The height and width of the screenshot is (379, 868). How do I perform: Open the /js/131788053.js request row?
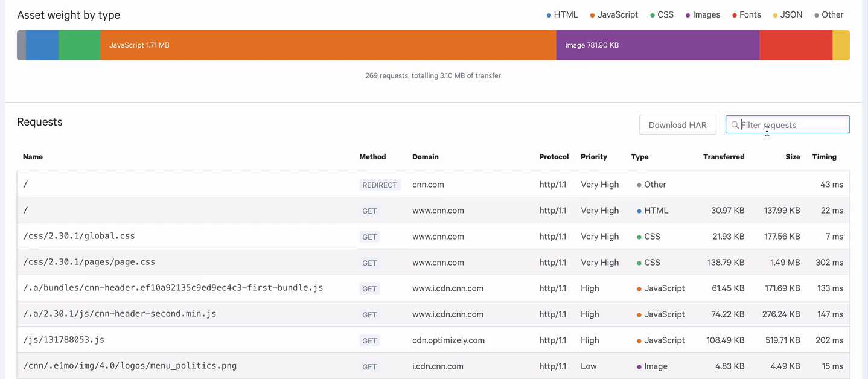(x=433, y=340)
